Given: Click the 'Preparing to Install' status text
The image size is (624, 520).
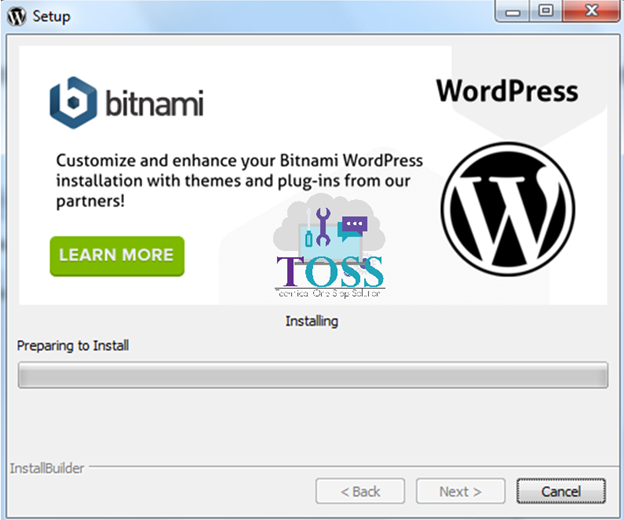Looking at the screenshot, I should [x=73, y=345].
